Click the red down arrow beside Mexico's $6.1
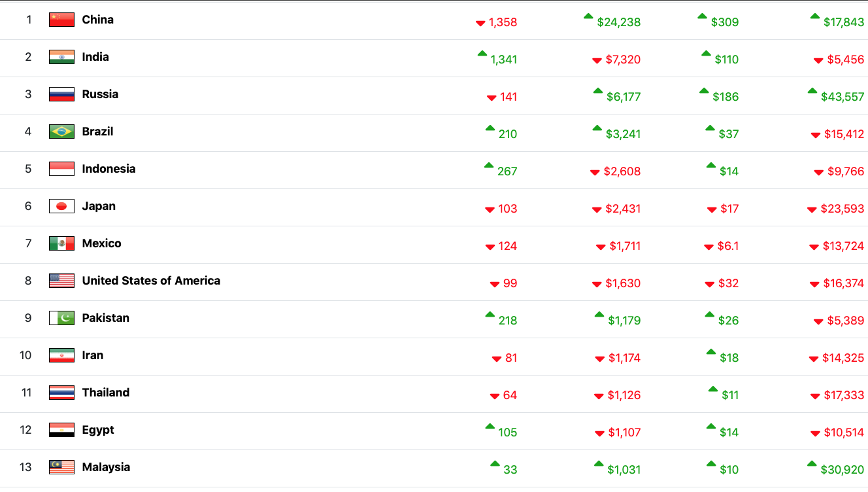The width and height of the screenshot is (868, 492). coord(709,247)
